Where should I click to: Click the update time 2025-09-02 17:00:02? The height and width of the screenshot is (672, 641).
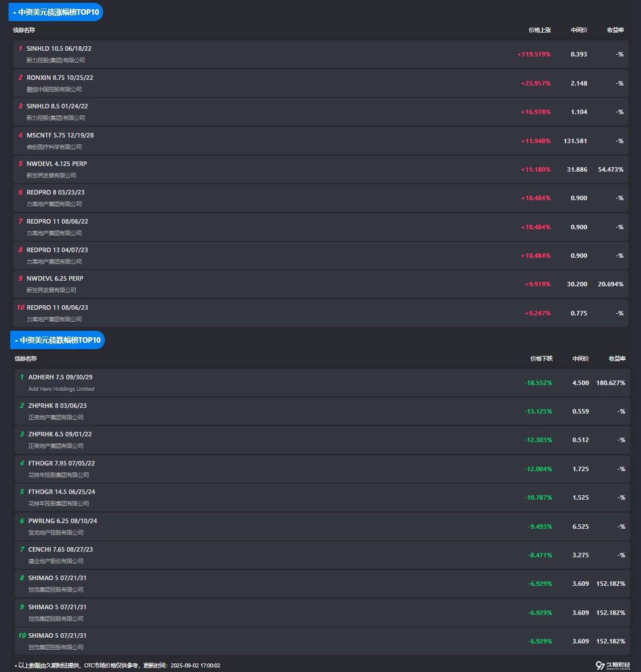(x=196, y=666)
